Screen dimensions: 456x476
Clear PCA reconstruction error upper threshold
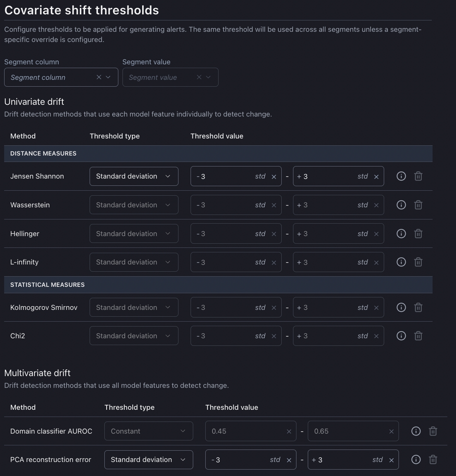391,460
